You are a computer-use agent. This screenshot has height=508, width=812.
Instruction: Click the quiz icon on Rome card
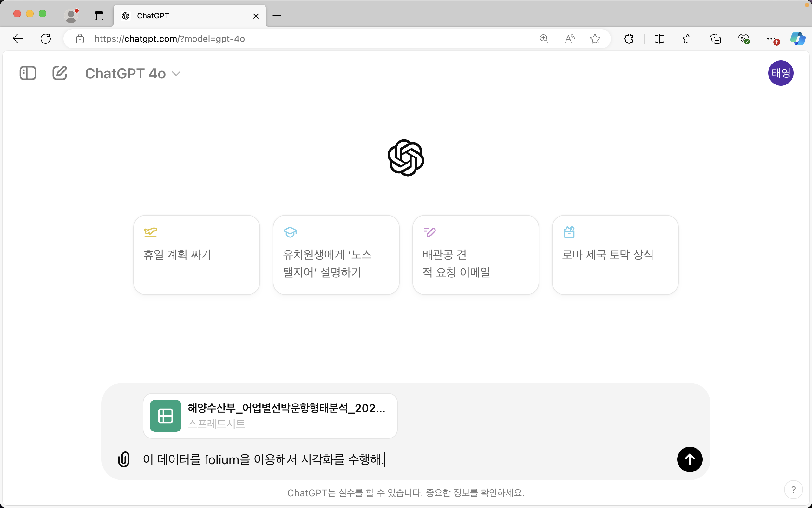tap(569, 232)
